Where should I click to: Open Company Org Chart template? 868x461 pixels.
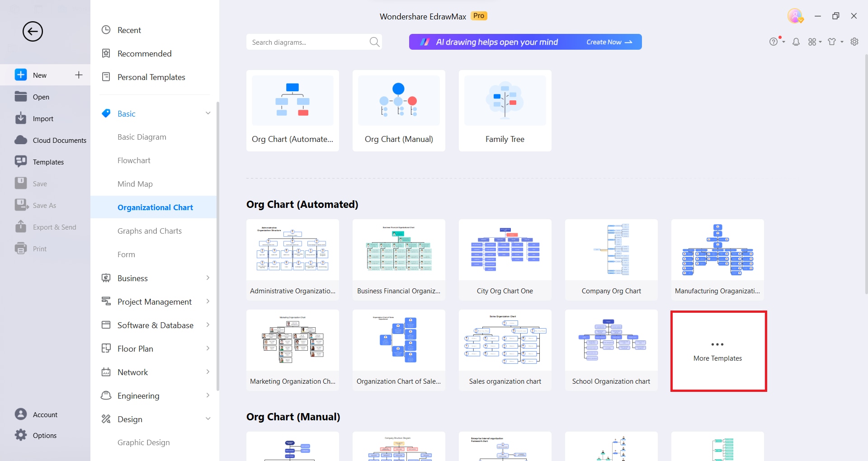[611, 260]
